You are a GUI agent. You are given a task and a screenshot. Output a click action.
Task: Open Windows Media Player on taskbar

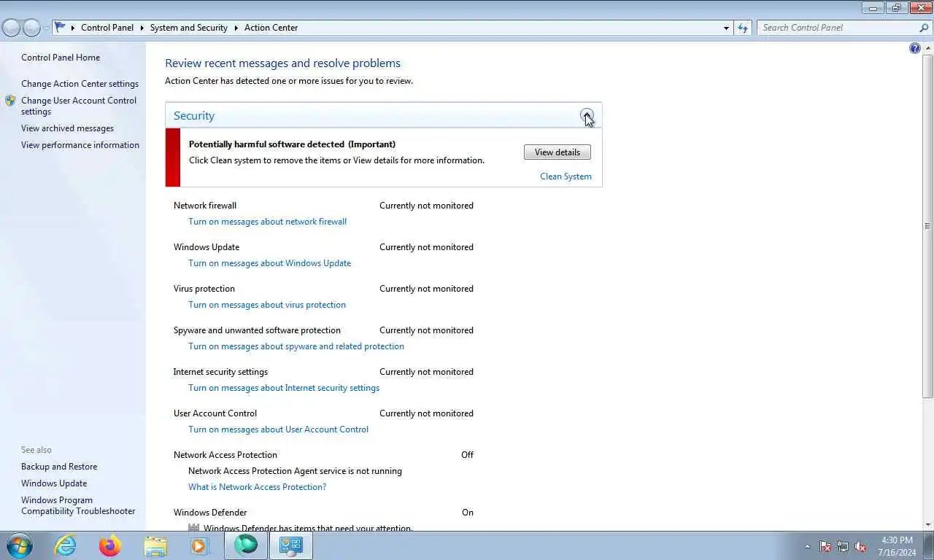[199, 545]
